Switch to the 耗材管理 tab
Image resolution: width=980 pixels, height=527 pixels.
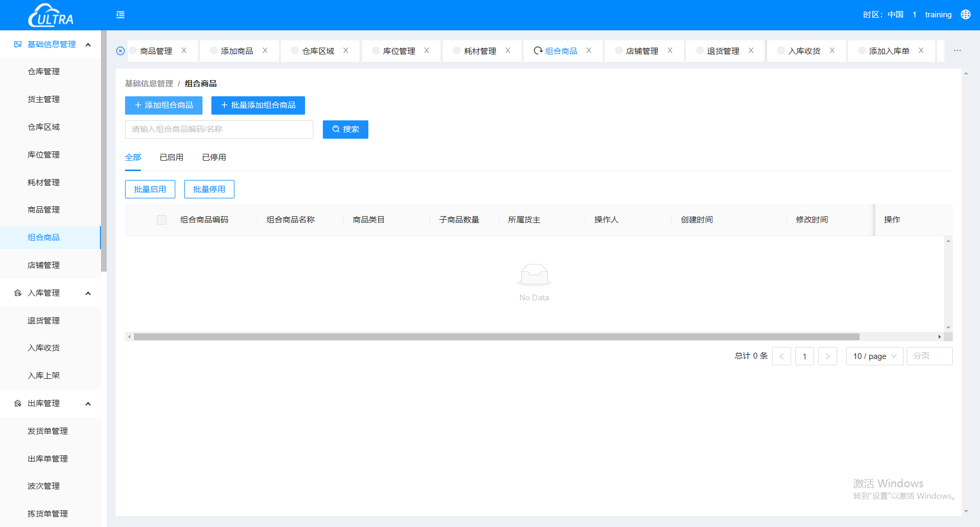pos(480,51)
